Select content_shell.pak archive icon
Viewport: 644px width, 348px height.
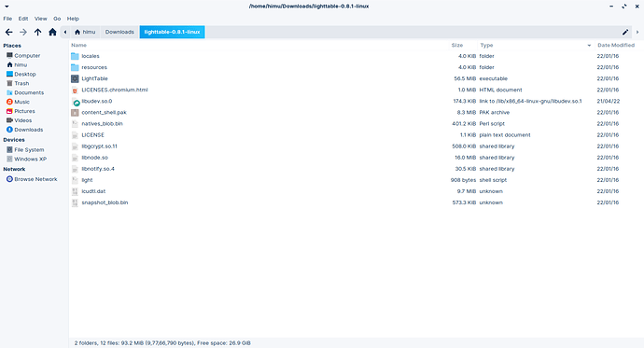coord(75,113)
